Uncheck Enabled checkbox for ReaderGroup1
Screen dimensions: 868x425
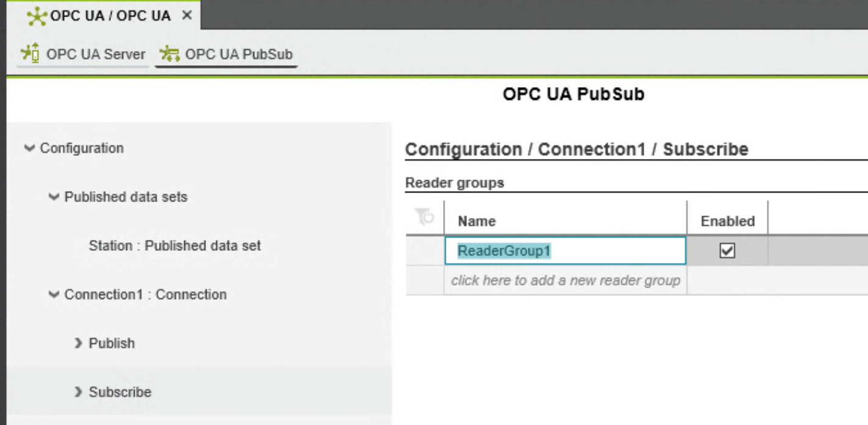point(727,250)
